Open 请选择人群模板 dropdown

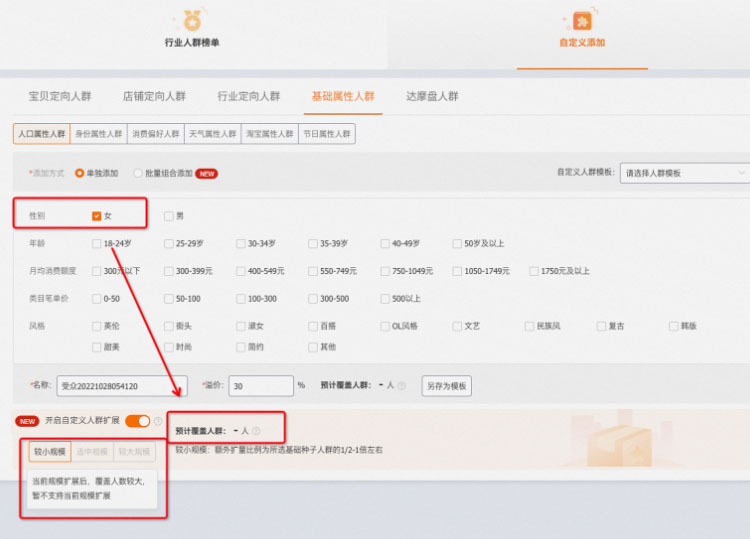[x=684, y=173]
